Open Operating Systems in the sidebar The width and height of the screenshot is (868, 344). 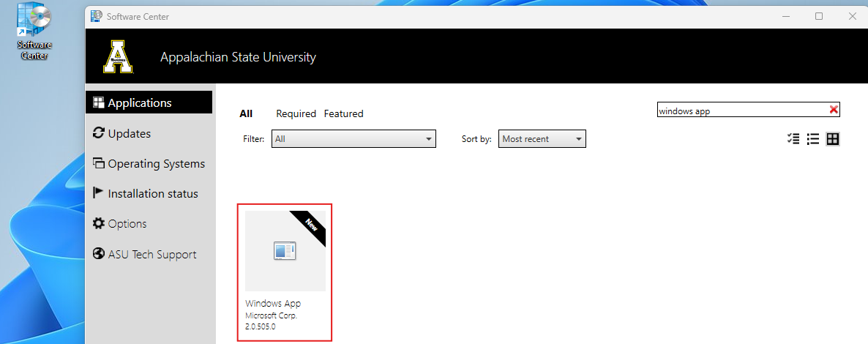coord(149,163)
